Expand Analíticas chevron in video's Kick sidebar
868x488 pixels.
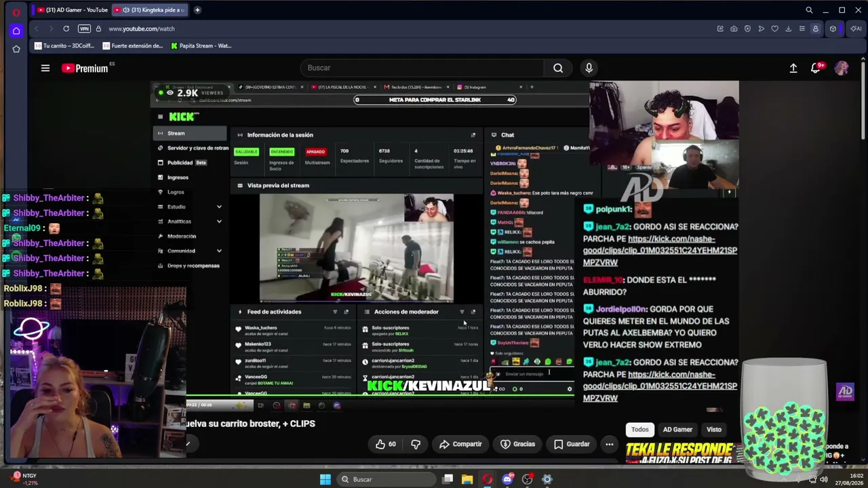pyautogui.click(x=219, y=222)
